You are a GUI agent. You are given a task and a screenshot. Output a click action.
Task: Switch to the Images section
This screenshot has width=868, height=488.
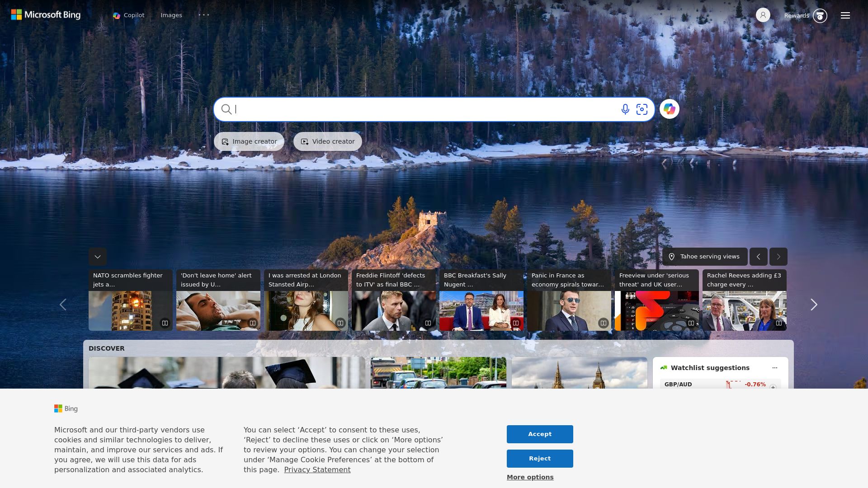pyautogui.click(x=171, y=15)
